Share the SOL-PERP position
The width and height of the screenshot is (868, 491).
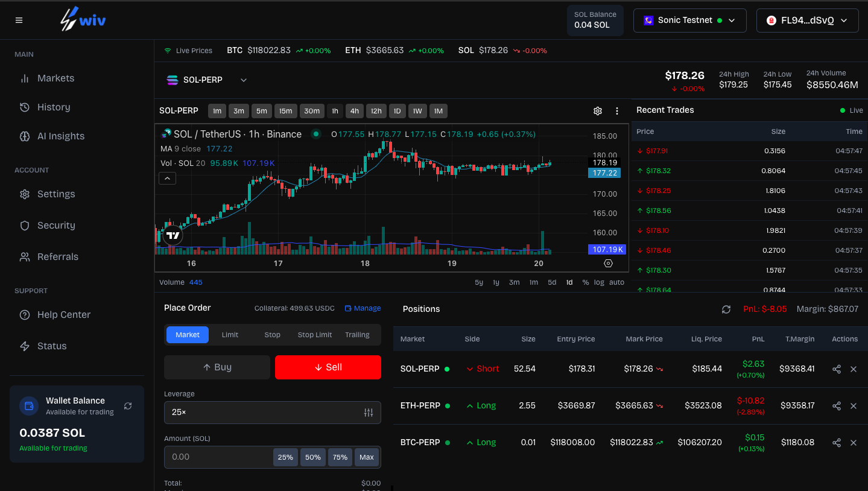coord(836,369)
